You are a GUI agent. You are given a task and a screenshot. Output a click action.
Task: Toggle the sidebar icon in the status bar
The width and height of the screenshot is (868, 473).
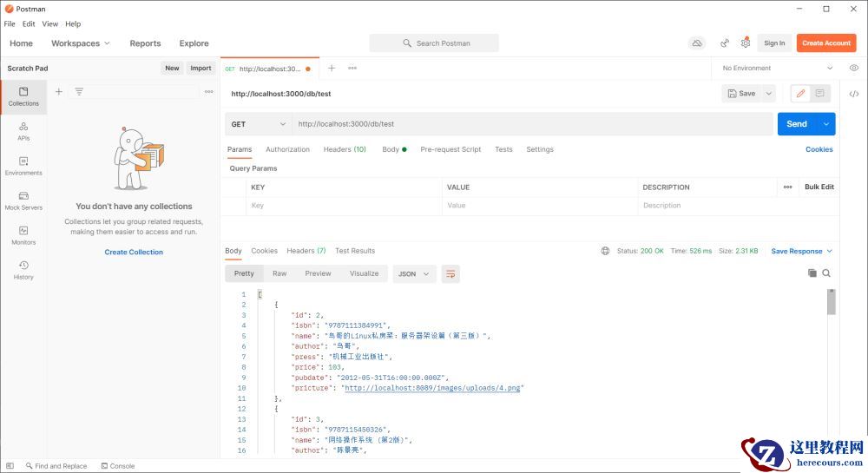click(10, 466)
